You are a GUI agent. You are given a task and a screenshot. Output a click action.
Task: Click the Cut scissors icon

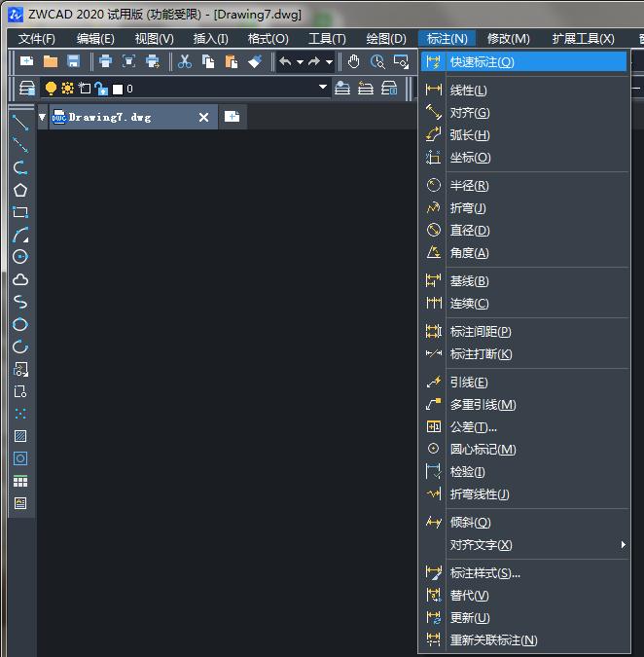pyautogui.click(x=184, y=61)
